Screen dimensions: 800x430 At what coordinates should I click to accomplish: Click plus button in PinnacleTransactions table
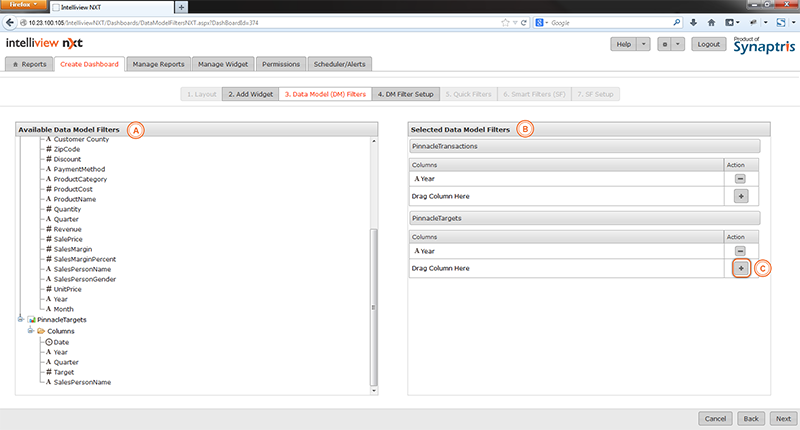click(741, 197)
